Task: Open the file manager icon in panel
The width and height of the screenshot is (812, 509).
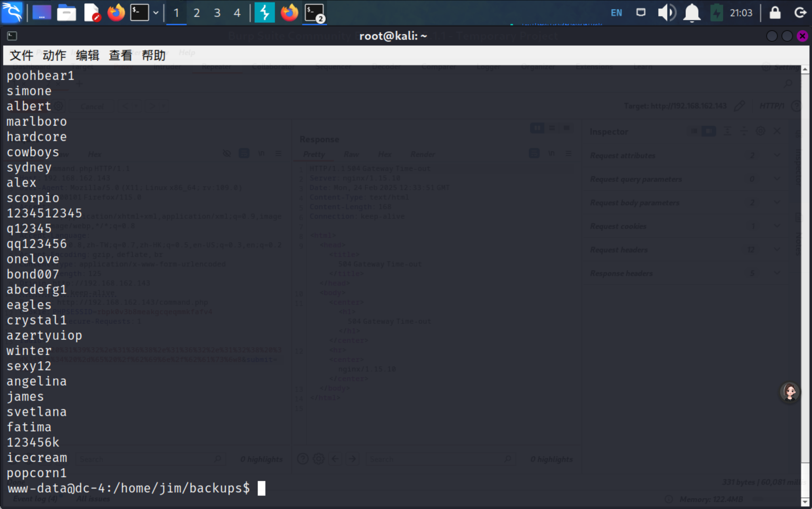Action: pyautogui.click(x=66, y=13)
